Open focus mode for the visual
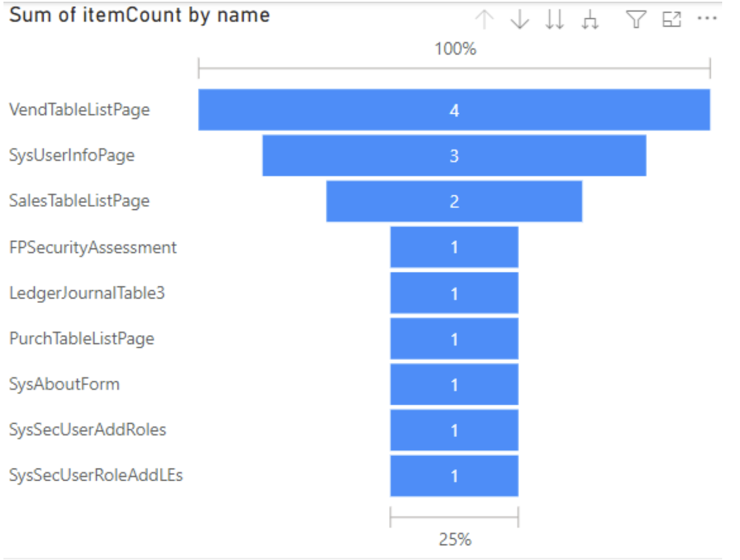 pyautogui.click(x=672, y=20)
